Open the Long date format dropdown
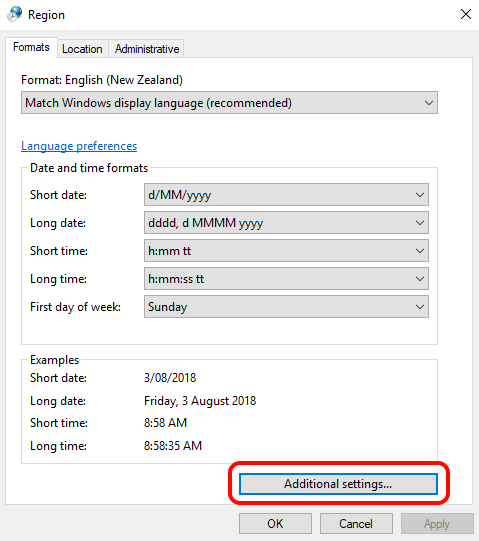Screen dimensions: 479x541 (x=286, y=223)
